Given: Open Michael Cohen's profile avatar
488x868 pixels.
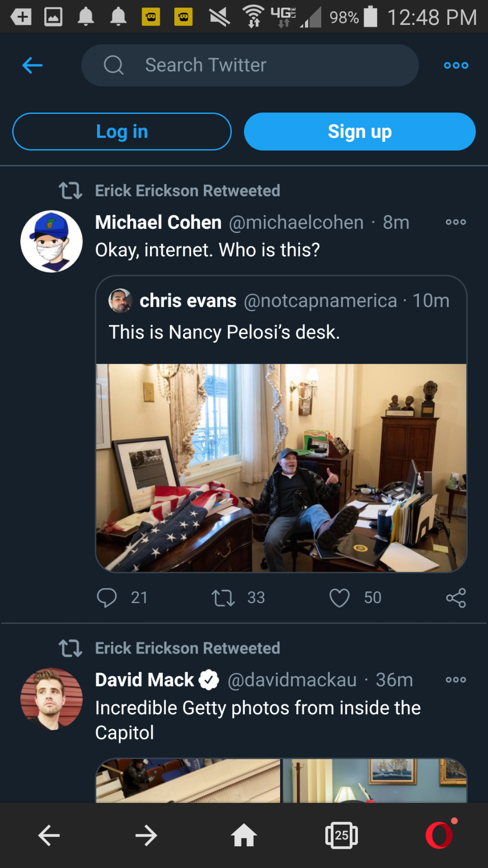Looking at the screenshot, I should point(51,242).
